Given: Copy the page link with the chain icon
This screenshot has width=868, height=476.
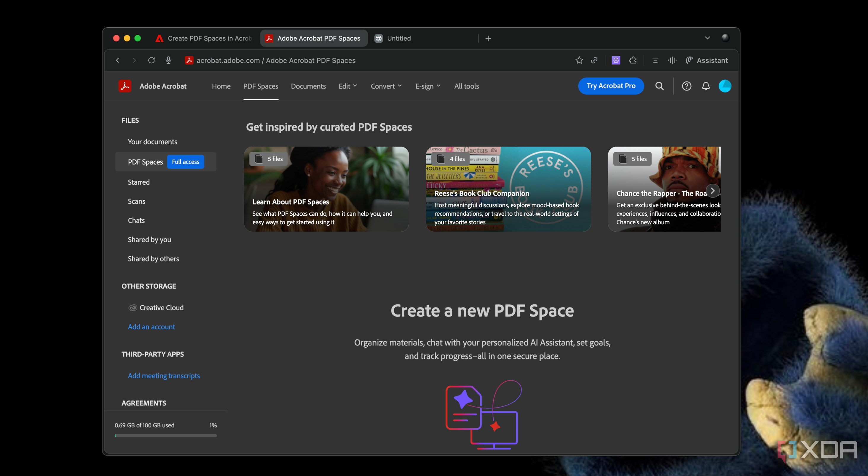Looking at the screenshot, I should coord(594,60).
